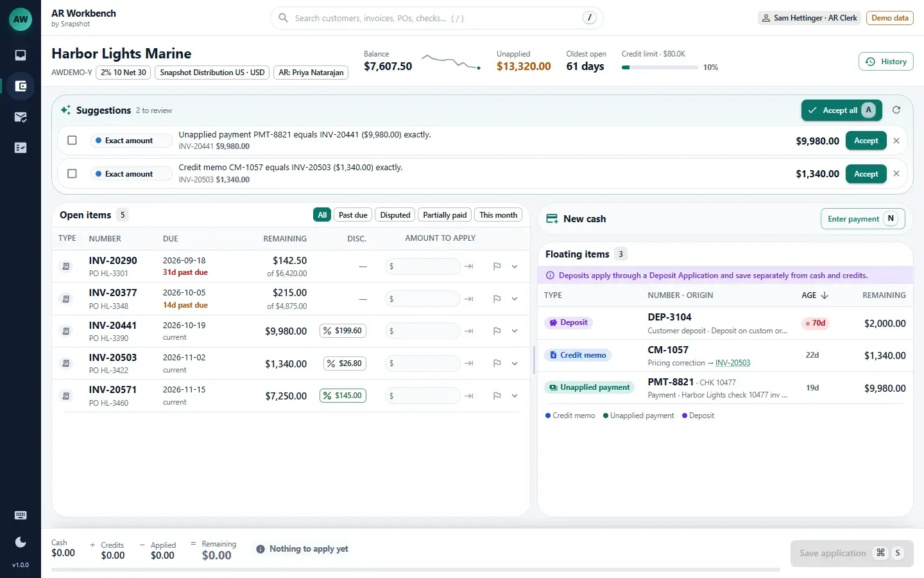Apply full amount arrow for INV-20290
Viewport: 924px width, 578px height.
point(469,266)
